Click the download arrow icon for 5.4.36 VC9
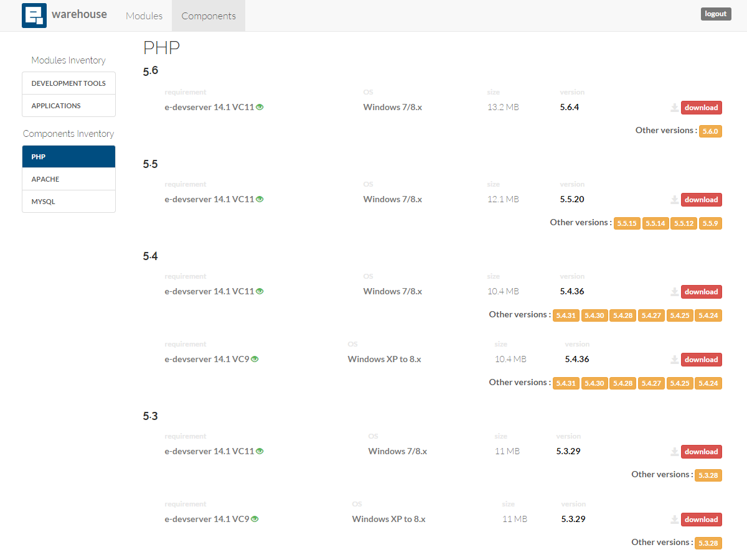 click(674, 359)
